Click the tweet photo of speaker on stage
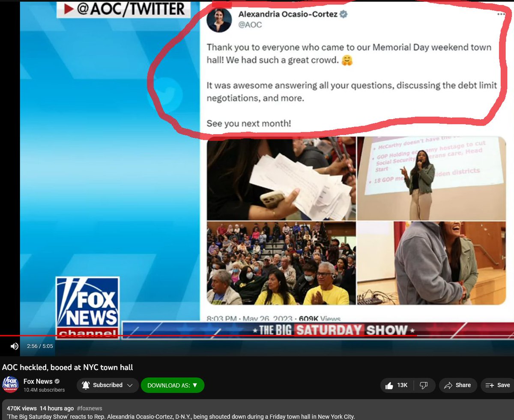 coord(431,178)
